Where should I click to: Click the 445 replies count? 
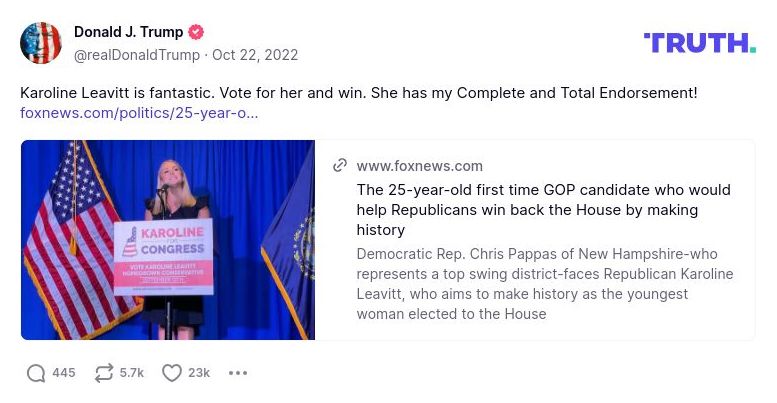coord(64,373)
